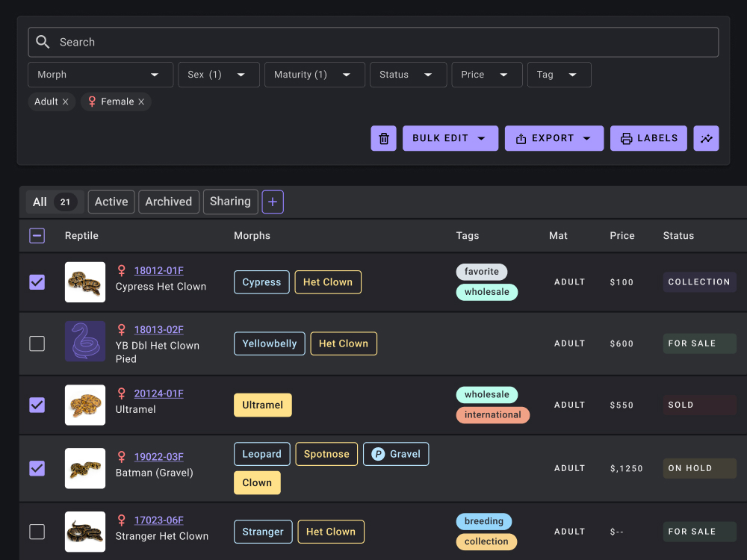This screenshot has width=747, height=560.
Task: Open the Export dropdown menu
Action: pyautogui.click(x=554, y=138)
